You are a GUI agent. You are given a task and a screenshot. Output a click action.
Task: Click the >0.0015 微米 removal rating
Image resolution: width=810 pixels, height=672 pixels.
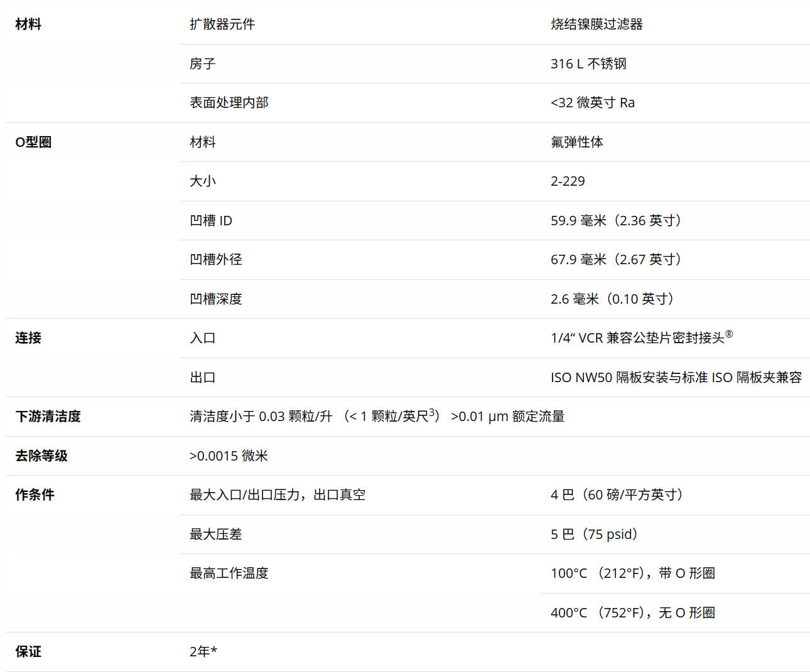click(x=229, y=456)
